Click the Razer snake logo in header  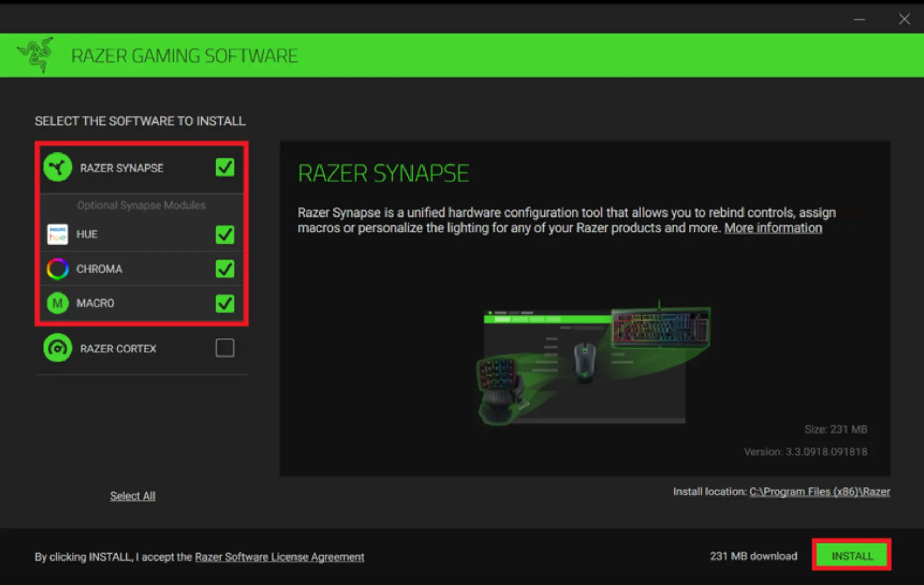(x=35, y=55)
